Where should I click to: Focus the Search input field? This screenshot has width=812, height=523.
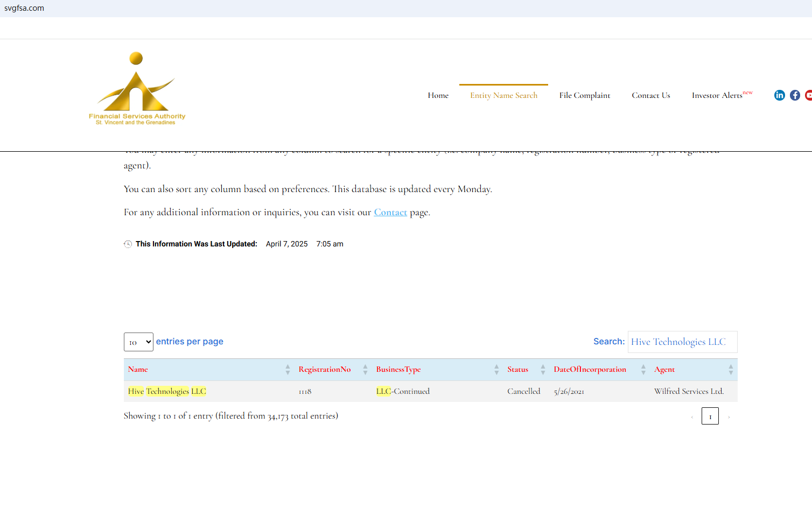pyautogui.click(x=682, y=342)
